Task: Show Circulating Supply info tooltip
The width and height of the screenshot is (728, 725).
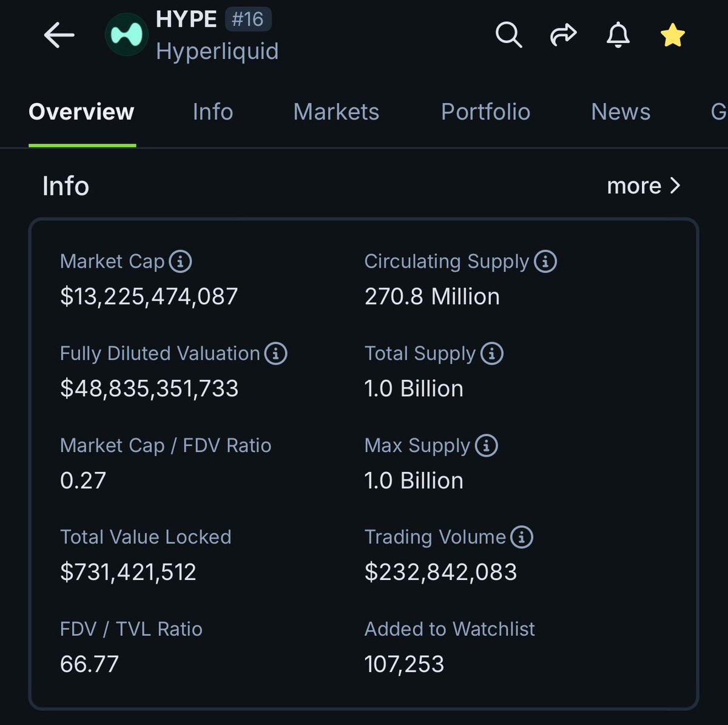Action: (x=545, y=261)
